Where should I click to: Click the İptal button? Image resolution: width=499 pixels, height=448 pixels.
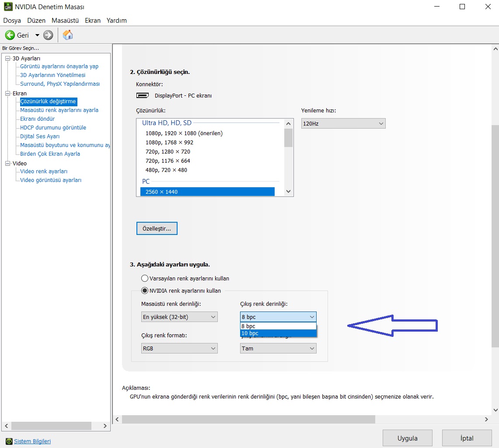tap(467, 438)
